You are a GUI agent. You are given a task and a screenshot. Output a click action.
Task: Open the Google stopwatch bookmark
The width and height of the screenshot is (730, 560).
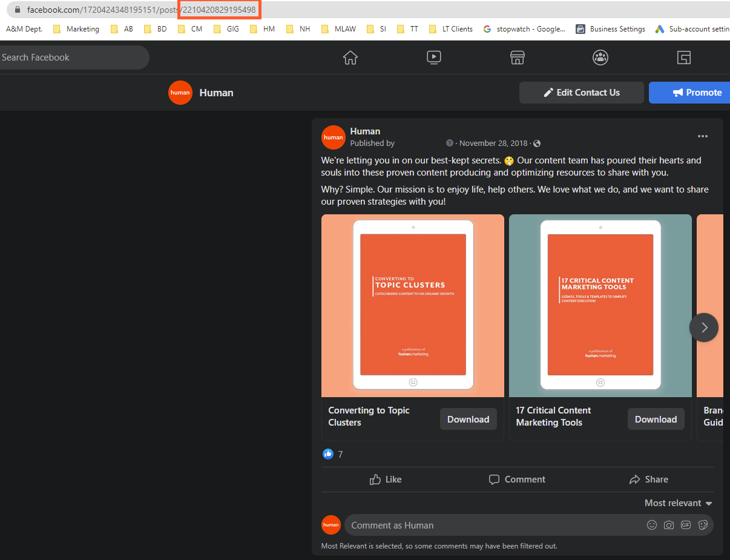click(x=524, y=28)
